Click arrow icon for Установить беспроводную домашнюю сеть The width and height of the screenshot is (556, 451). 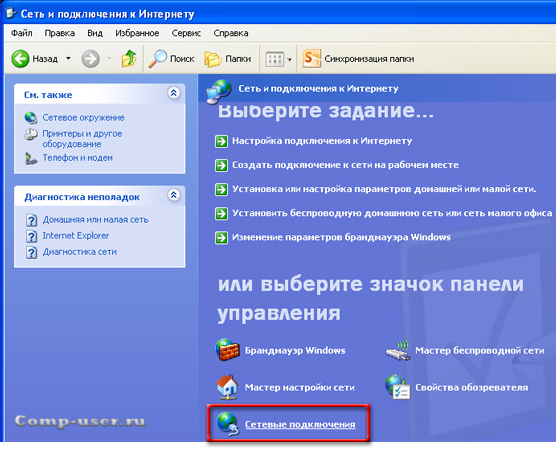tap(221, 213)
